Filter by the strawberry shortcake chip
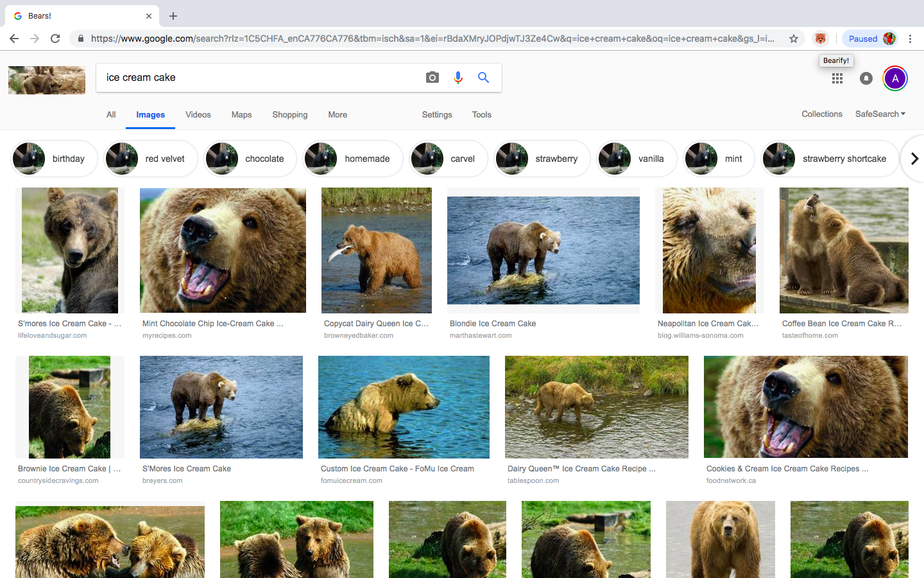This screenshot has height=578, width=924. tap(830, 159)
